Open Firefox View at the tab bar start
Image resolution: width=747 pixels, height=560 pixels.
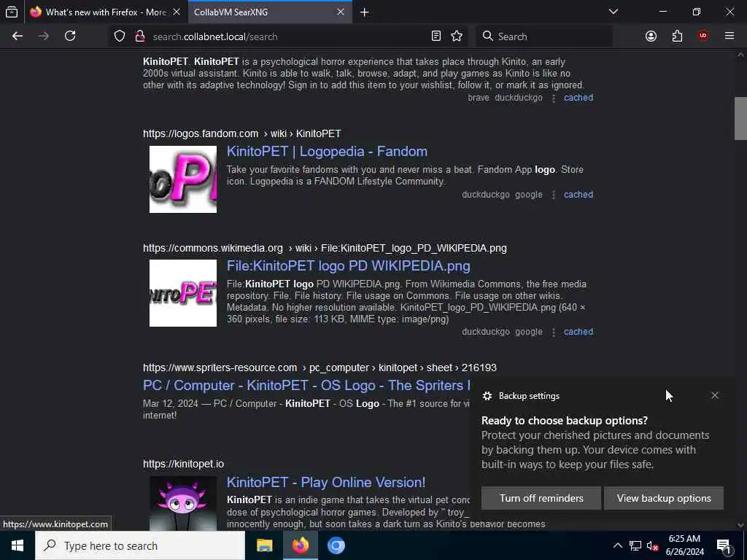click(12, 12)
